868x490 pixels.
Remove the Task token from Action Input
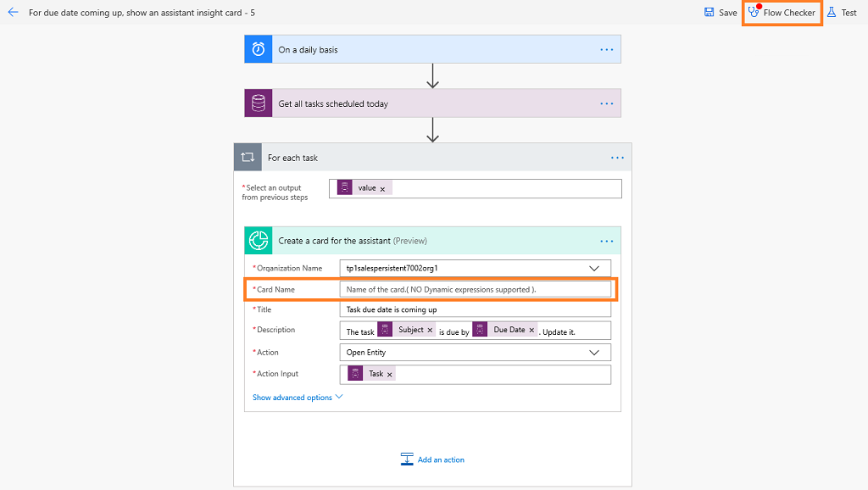point(390,375)
